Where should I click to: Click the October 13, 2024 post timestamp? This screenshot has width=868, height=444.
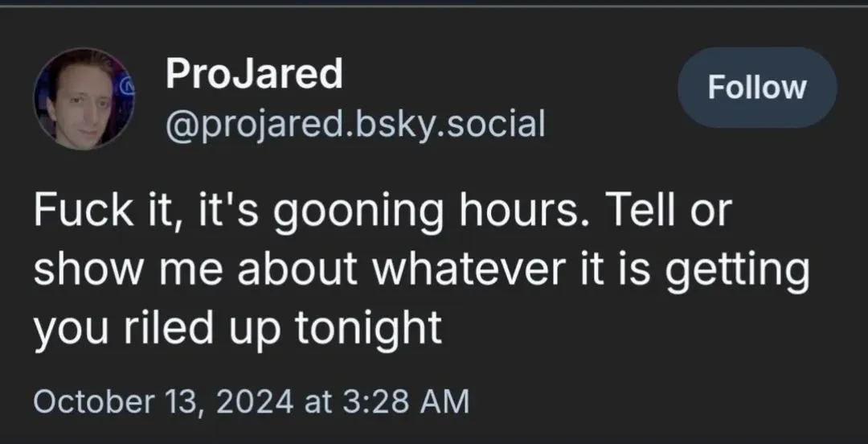(251, 400)
